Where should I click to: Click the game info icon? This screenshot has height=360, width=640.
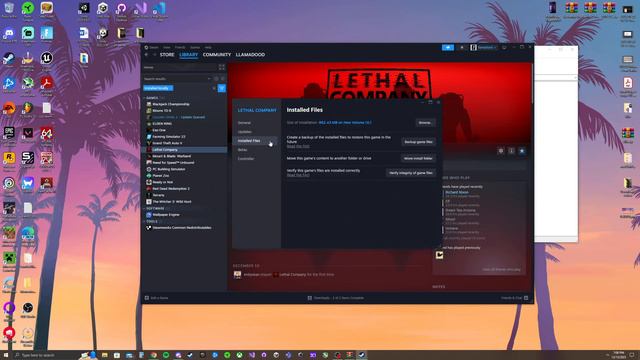coord(511,151)
